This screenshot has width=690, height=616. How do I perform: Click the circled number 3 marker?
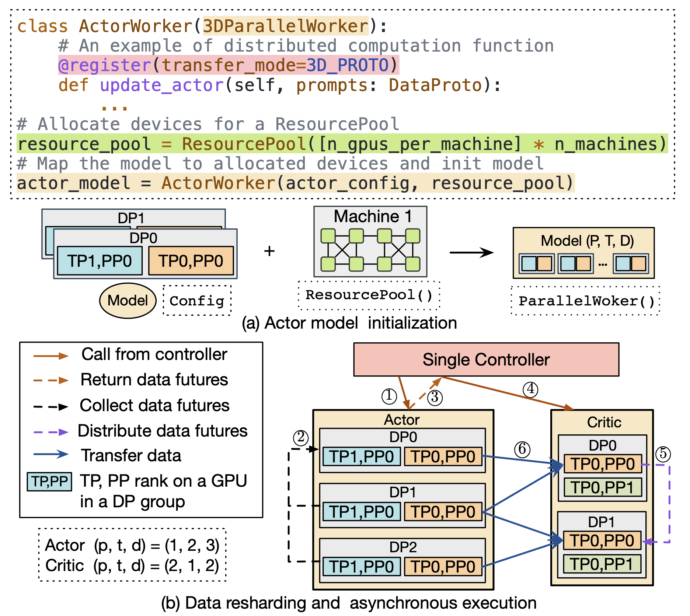[x=435, y=398]
